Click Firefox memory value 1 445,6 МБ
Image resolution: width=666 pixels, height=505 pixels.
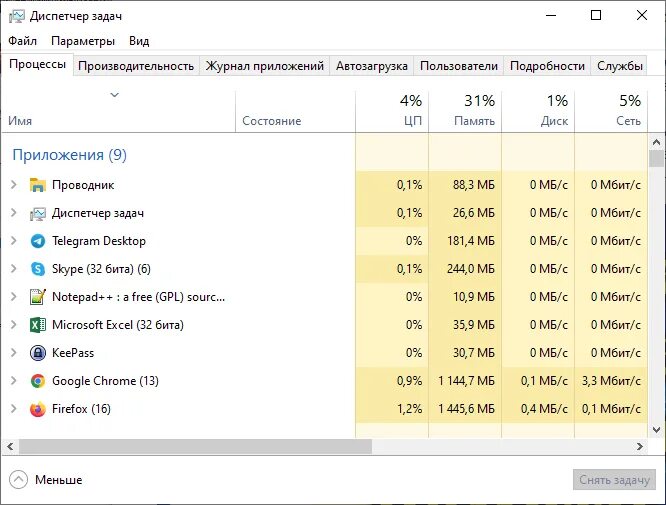[466, 409]
